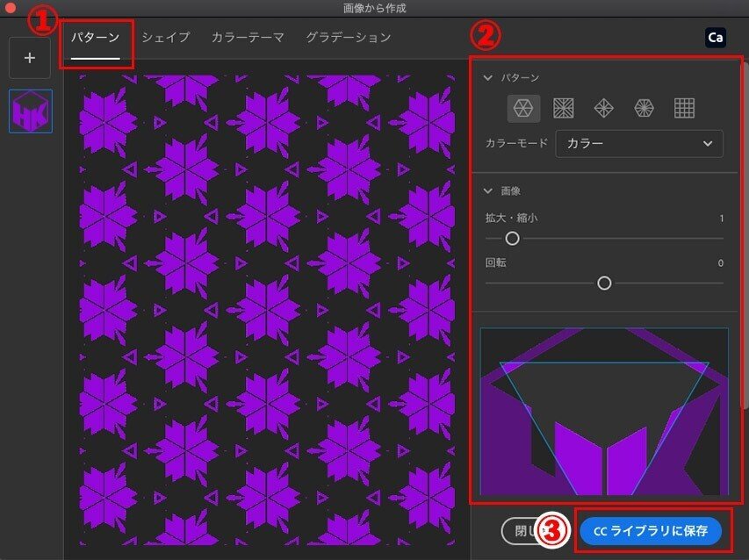Select the square grid pattern type icon
Viewport: 749px width, 560px height.
point(684,108)
